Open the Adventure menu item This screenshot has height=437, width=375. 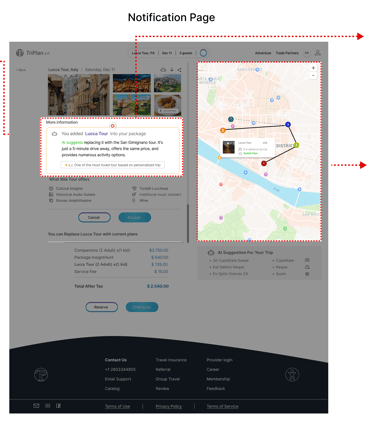pos(263,53)
